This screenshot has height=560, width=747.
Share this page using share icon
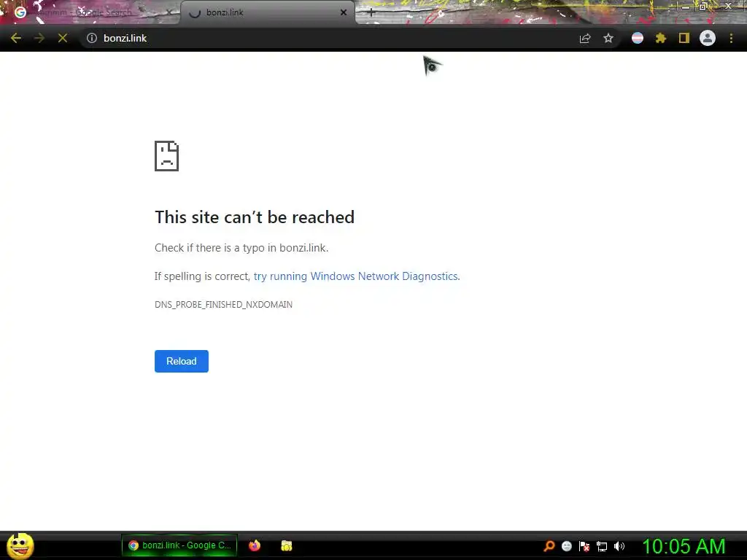point(585,38)
